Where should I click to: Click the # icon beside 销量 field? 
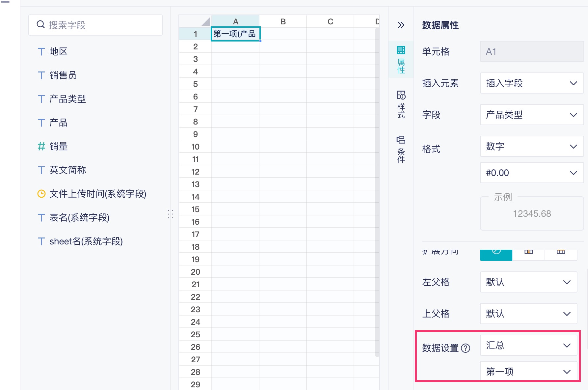[41, 146]
